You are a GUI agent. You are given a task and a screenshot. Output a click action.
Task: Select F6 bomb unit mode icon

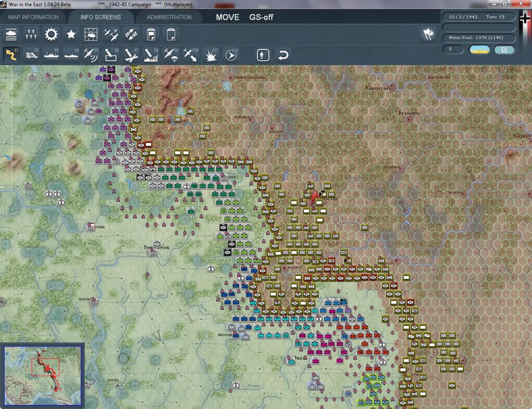point(111,55)
